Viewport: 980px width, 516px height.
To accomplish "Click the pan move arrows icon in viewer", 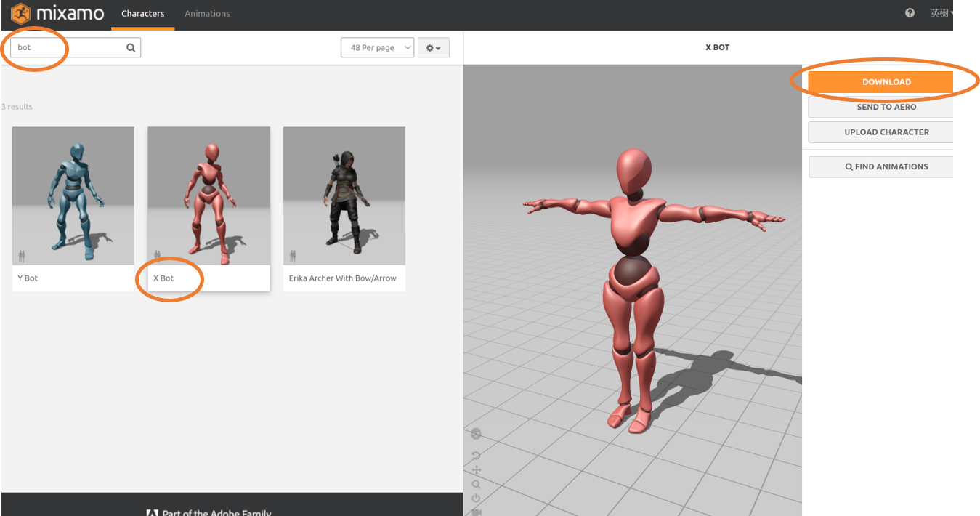I will click(x=476, y=470).
